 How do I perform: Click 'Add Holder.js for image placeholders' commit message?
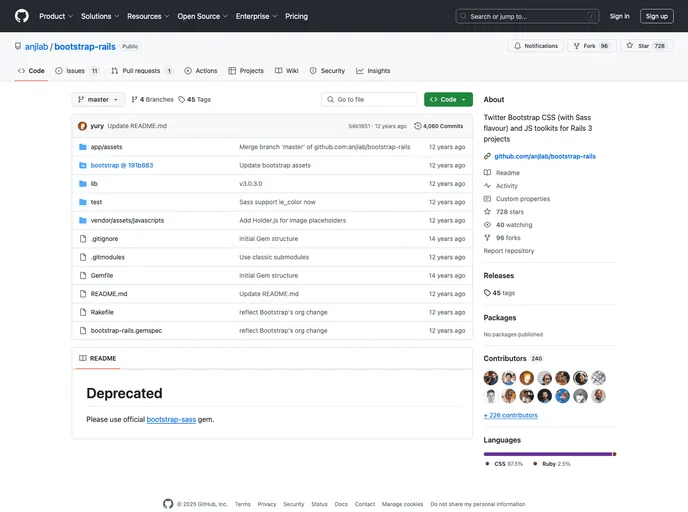click(x=292, y=220)
